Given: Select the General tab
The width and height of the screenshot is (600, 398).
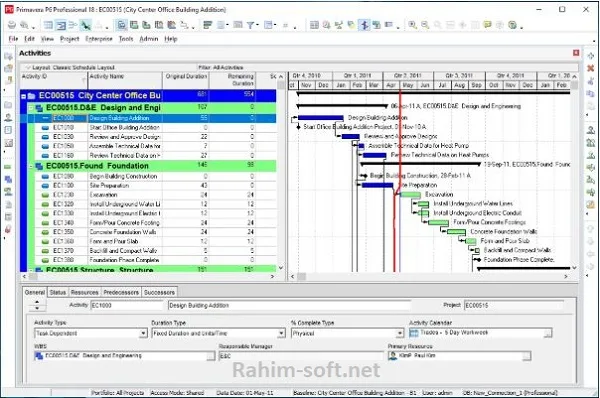Looking at the screenshot, I should point(35,292).
